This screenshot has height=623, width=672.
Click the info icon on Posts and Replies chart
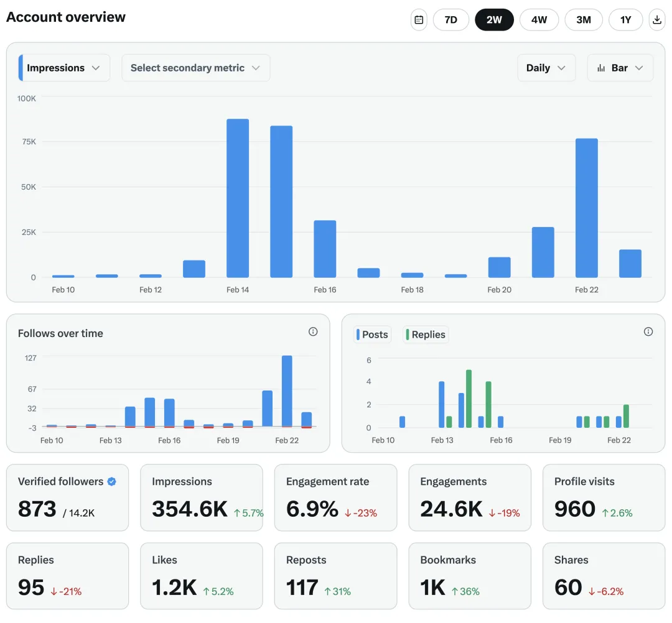pyautogui.click(x=648, y=331)
